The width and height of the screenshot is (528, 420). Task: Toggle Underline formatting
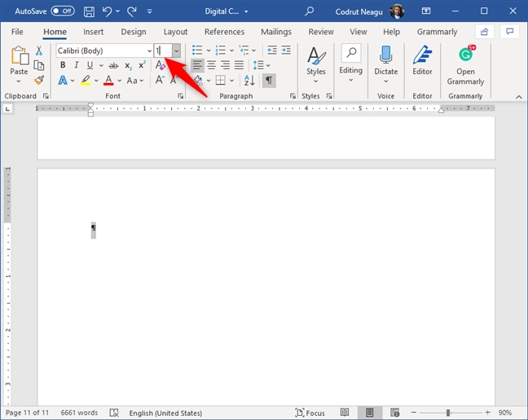[90, 65]
